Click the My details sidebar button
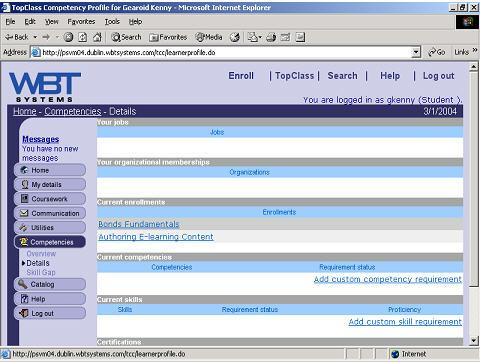483x364 pixels. coord(50,184)
